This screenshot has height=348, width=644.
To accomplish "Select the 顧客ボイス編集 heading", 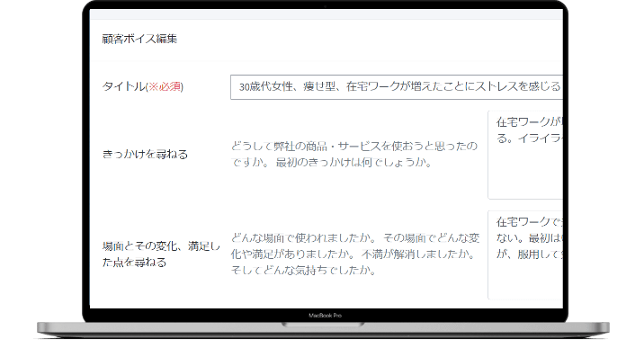I will [139, 39].
